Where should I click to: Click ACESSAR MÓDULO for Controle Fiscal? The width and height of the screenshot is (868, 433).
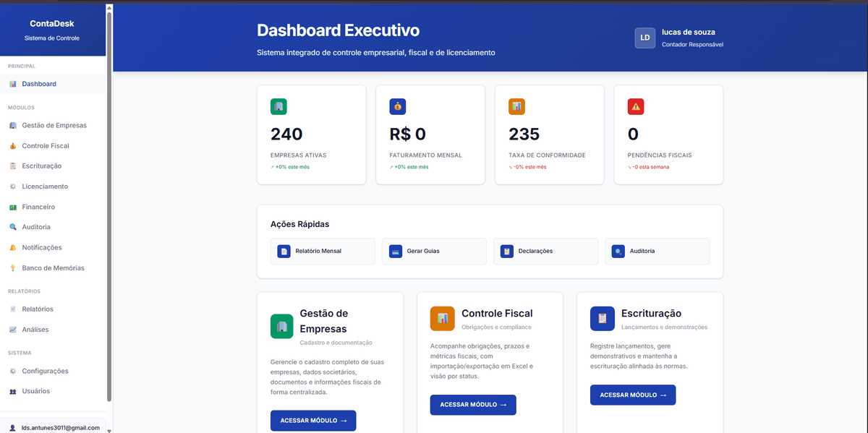[x=473, y=405]
